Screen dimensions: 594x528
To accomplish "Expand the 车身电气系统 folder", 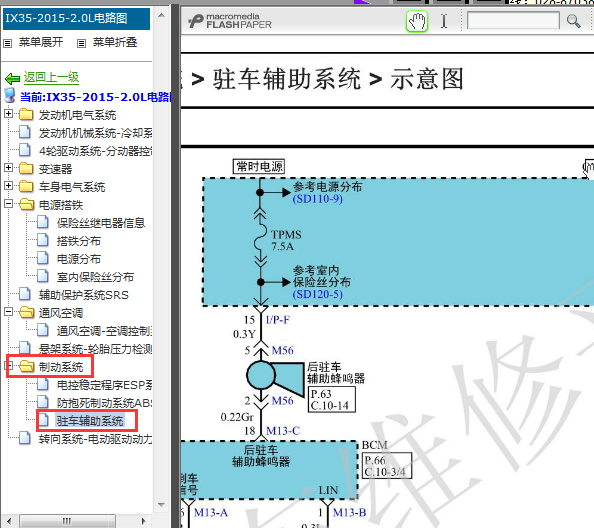I will [8, 186].
